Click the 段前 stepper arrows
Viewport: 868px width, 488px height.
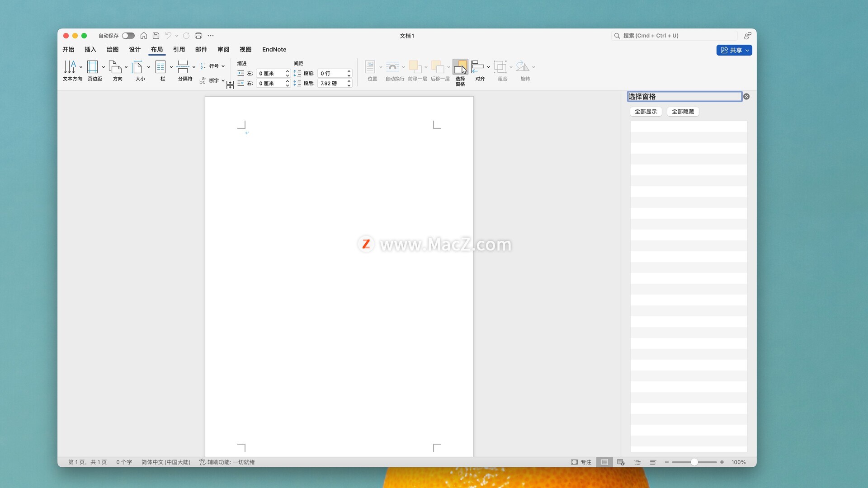coord(349,73)
